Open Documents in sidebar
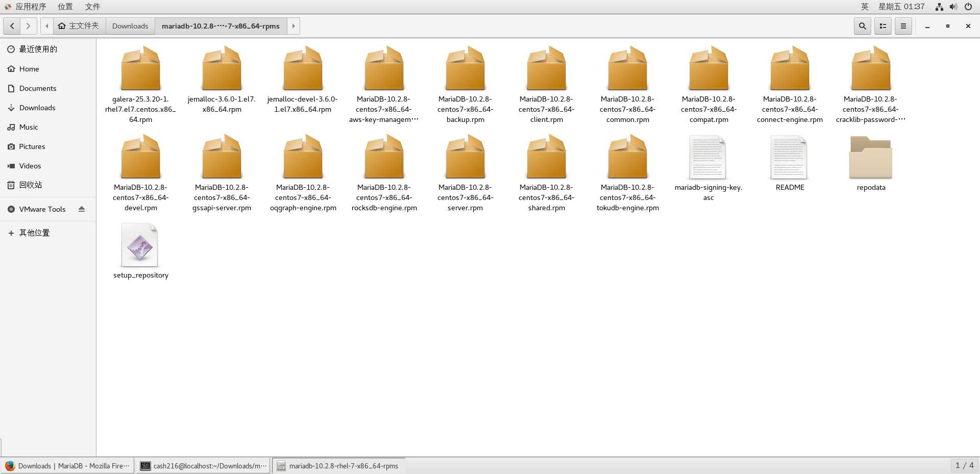 point(48,88)
